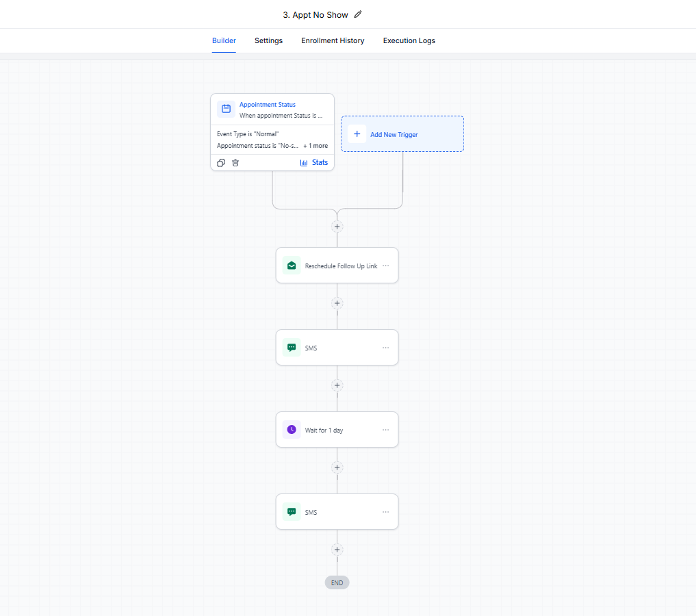Expand the '+ 1 more' filter conditions
The width and height of the screenshot is (696, 616).
[315, 146]
